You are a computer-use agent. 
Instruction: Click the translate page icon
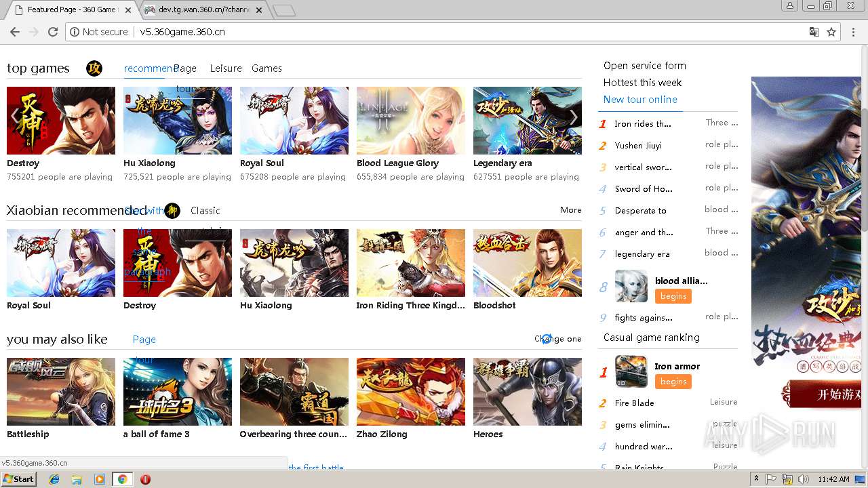(x=814, y=32)
